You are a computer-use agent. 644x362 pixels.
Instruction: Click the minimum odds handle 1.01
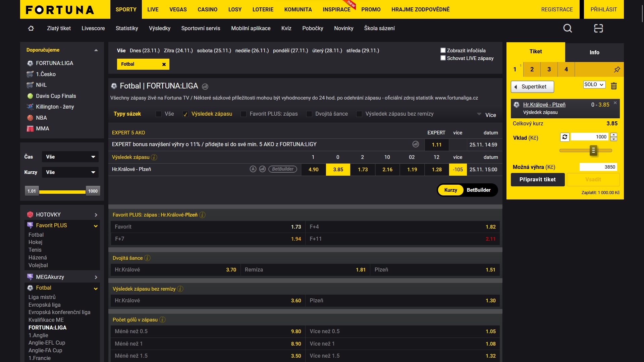point(32,191)
